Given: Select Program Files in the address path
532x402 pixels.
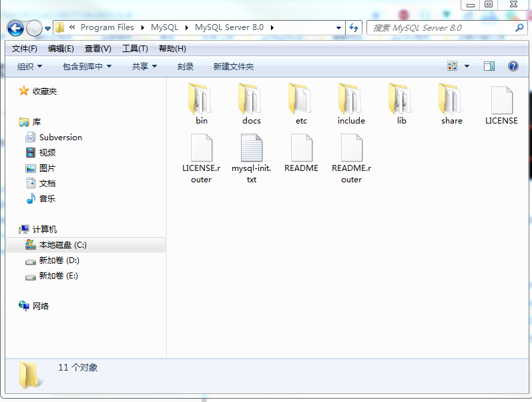Looking at the screenshot, I should pos(107,27).
